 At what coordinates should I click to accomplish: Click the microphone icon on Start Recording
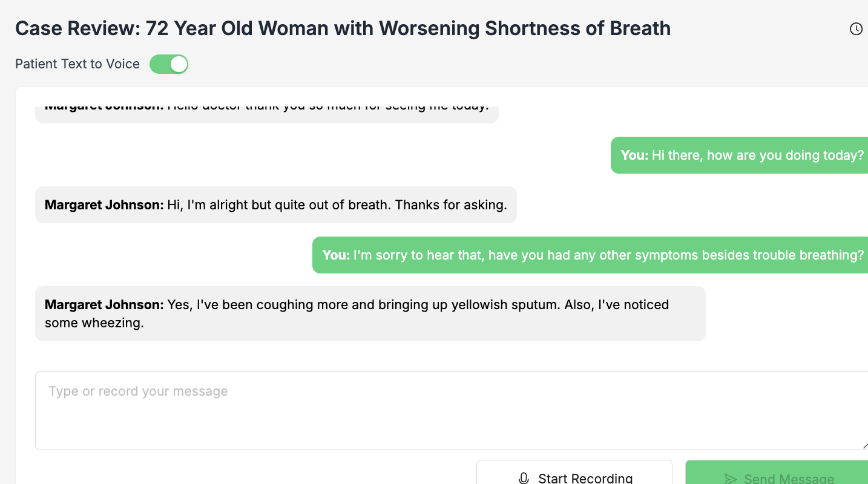click(x=524, y=479)
